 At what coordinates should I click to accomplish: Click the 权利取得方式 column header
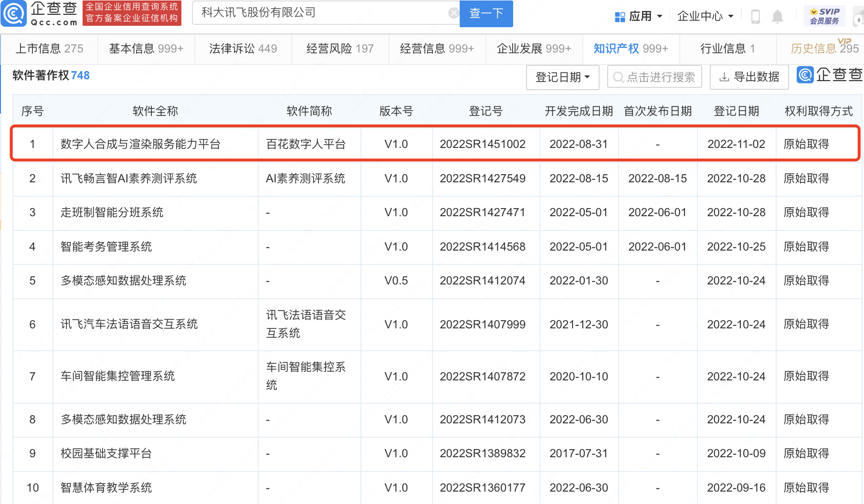tap(819, 111)
